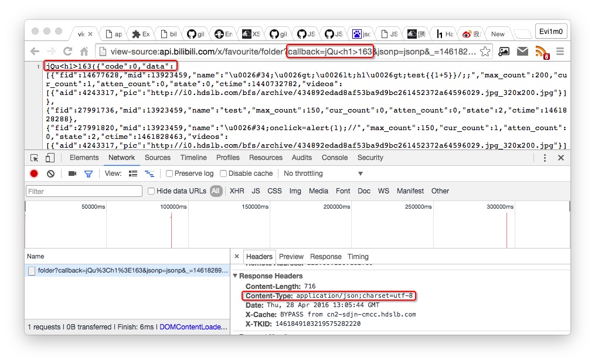Toggle the network filter funnel icon
The height and width of the screenshot is (364, 595).
[x=89, y=174]
